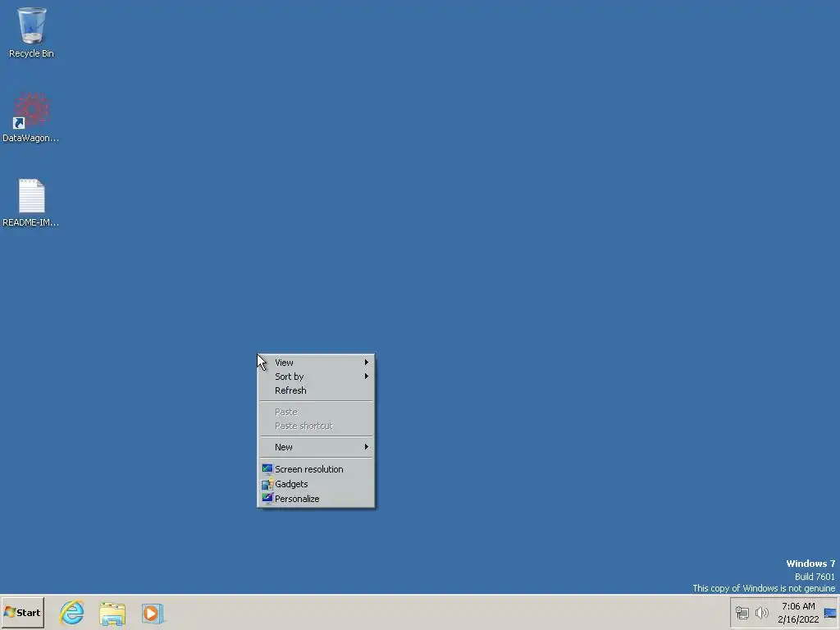Open the View submenu in context menu
This screenshot has height=630, width=840.
[x=316, y=363]
